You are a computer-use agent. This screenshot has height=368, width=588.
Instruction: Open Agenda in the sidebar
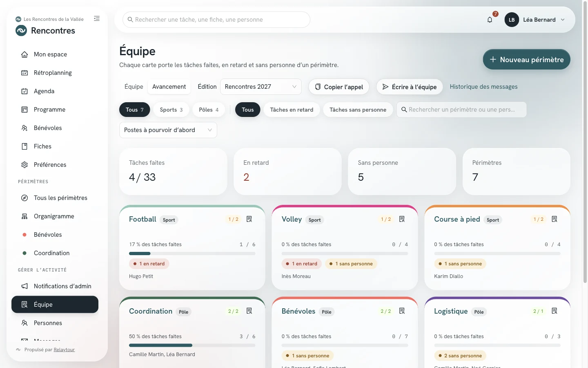(x=55, y=91)
